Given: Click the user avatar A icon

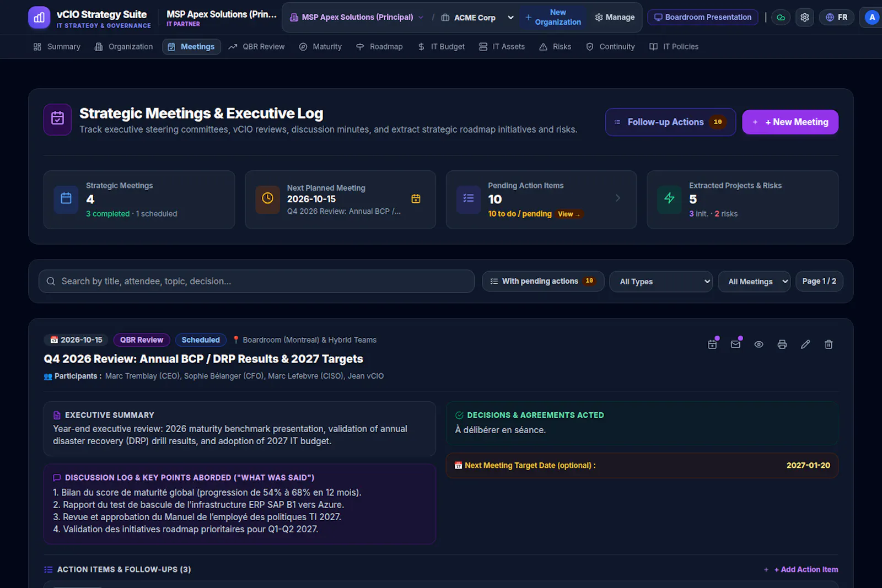Looking at the screenshot, I should coord(872,18).
